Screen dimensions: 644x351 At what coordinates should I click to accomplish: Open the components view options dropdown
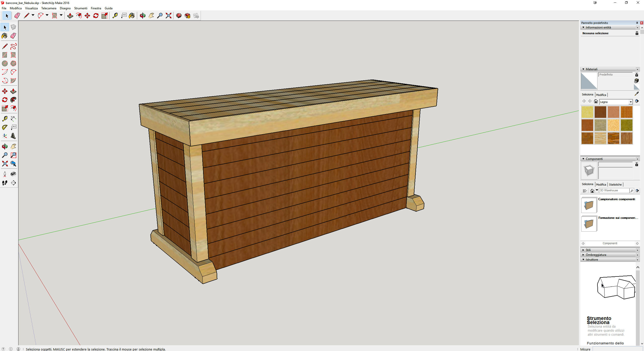585,191
